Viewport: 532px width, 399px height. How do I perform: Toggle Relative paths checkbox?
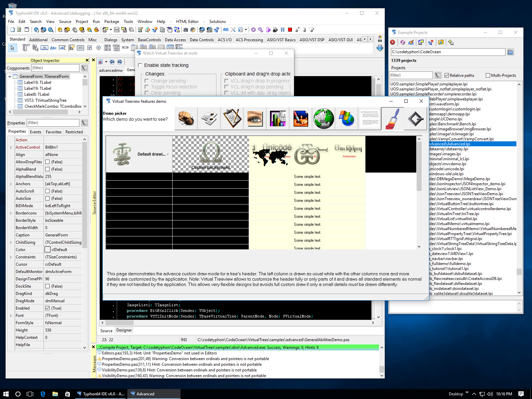447,75
